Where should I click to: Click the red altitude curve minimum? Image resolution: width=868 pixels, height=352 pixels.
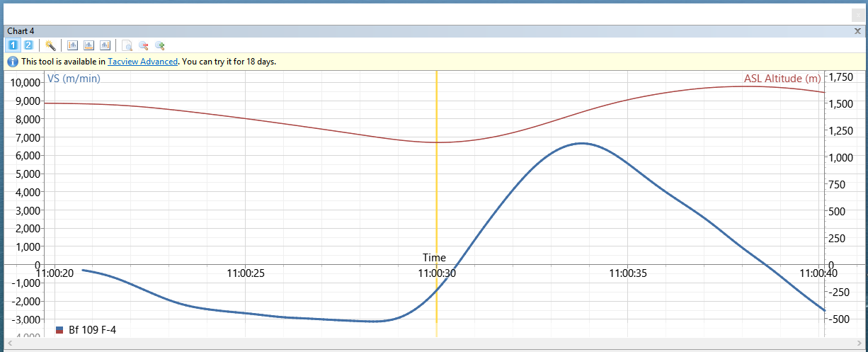click(x=437, y=142)
